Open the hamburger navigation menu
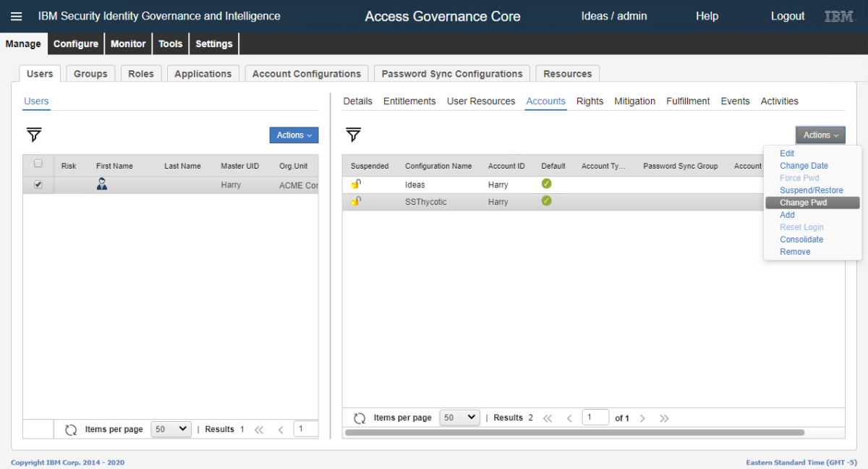Viewport: 868px width, 469px height. click(x=16, y=16)
